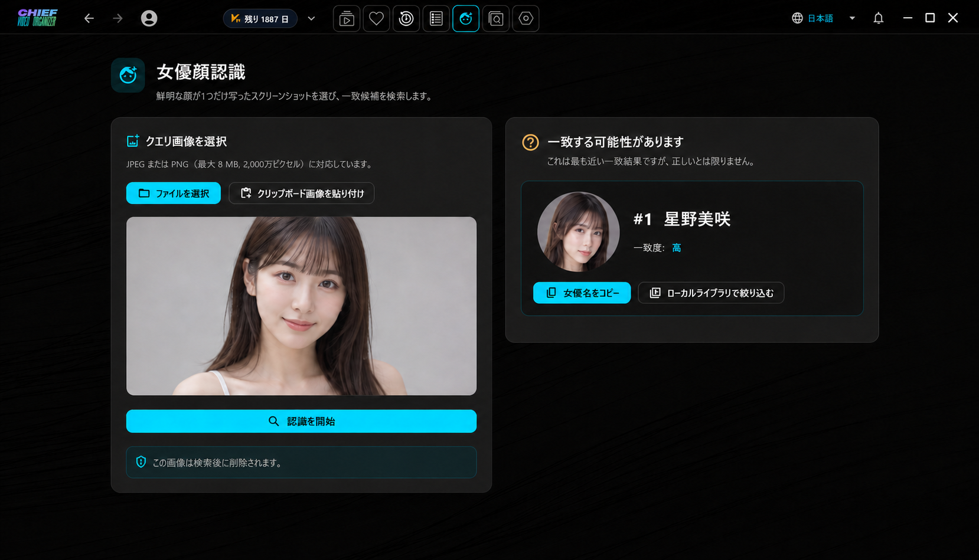Image resolution: width=979 pixels, height=560 pixels.
Task: Click the license badge showing 残り 1887 日
Action: pos(260,19)
